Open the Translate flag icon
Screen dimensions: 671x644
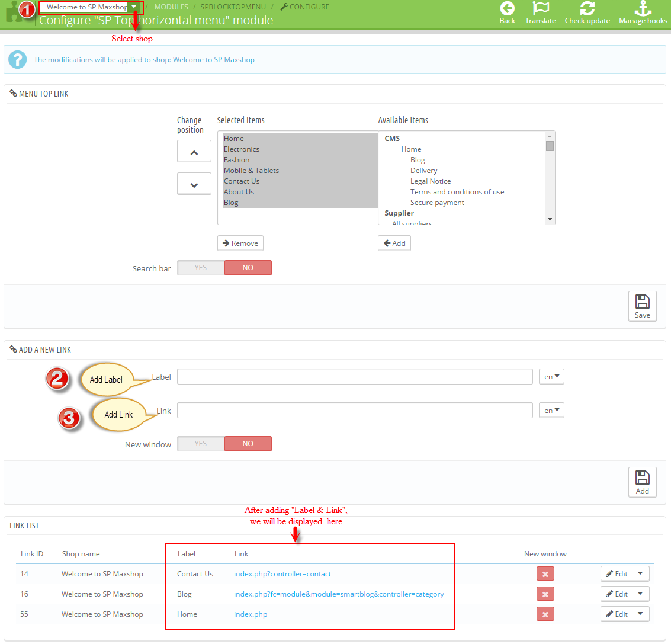541,8
